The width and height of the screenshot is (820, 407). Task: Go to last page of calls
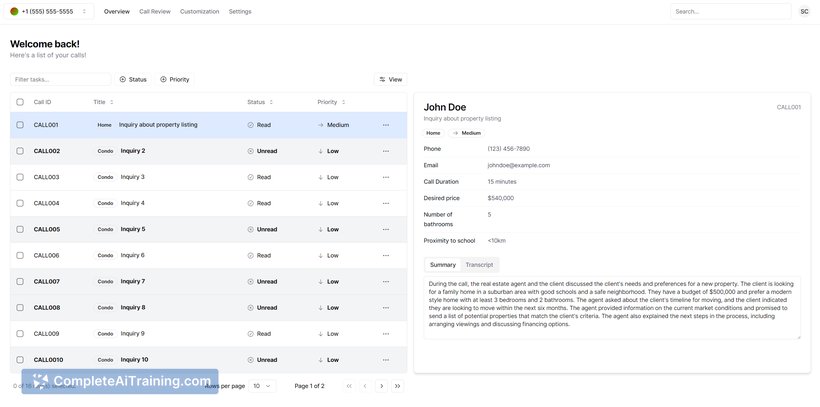[397, 386]
